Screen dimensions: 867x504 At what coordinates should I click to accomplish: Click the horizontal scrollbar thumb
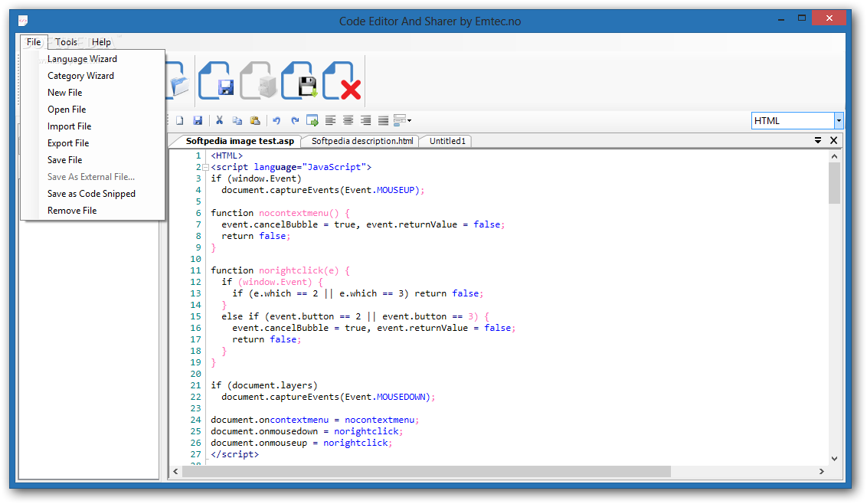pyautogui.click(x=427, y=471)
